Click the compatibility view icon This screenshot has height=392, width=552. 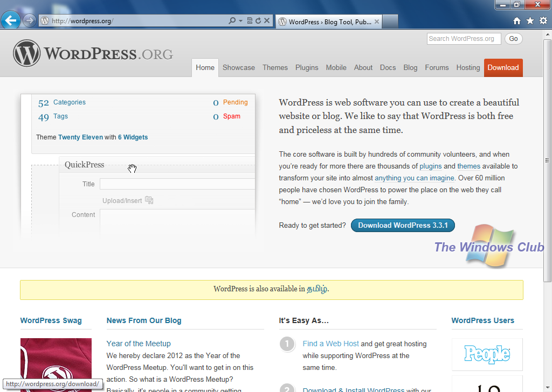point(250,21)
